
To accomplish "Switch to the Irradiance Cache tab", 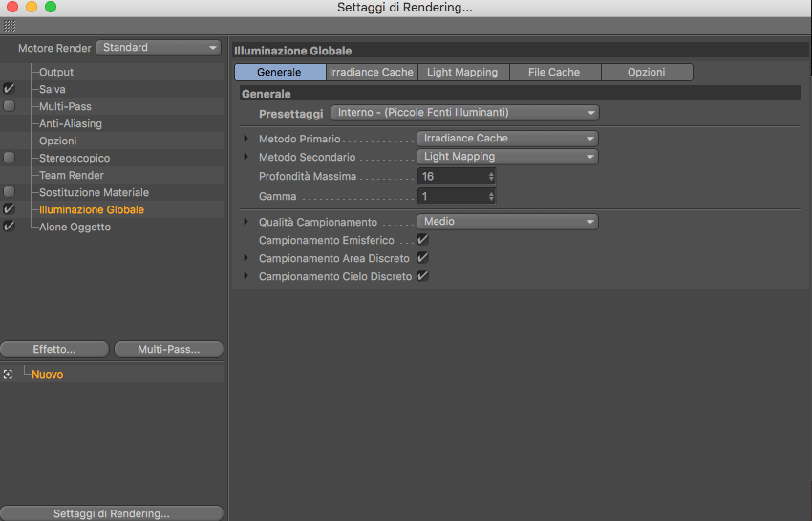I will coord(372,72).
